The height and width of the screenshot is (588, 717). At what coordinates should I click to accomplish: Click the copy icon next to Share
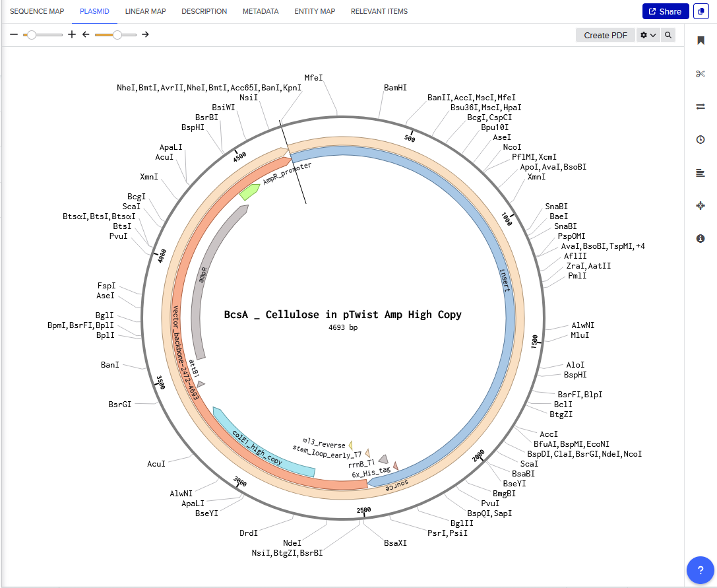coord(701,11)
